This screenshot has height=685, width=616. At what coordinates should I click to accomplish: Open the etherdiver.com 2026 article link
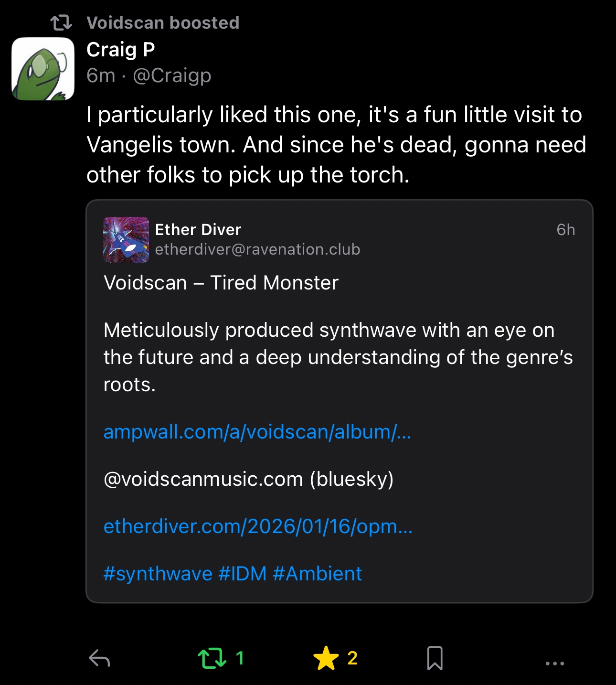258,526
